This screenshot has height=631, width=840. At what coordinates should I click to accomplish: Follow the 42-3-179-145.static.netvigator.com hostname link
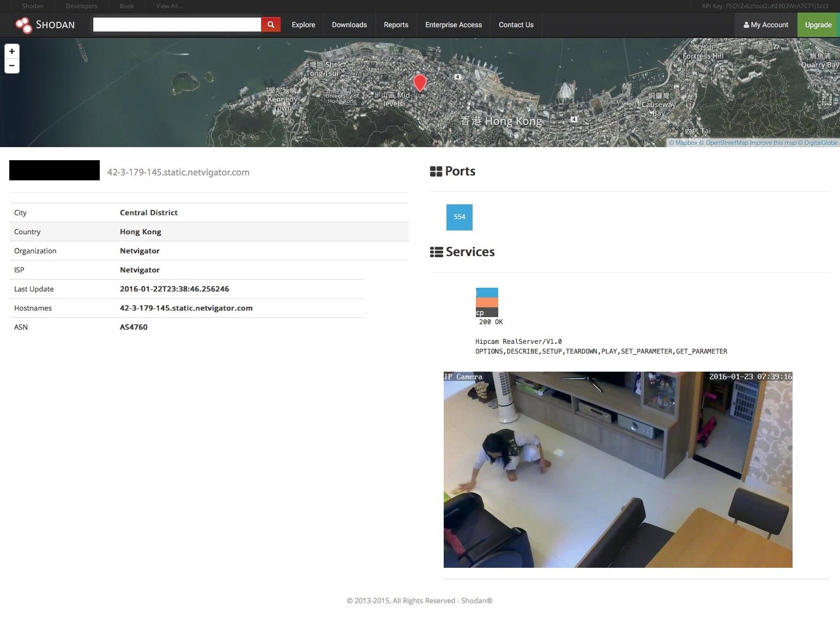pyautogui.click(x=179, y=172)
